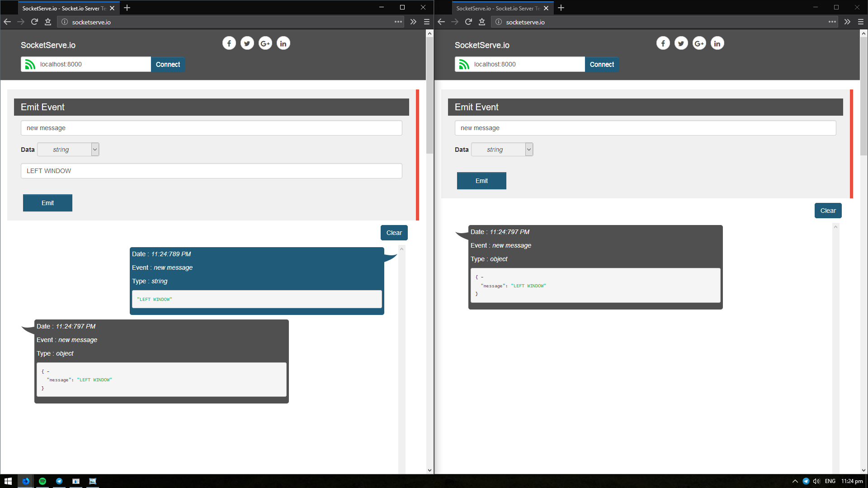This screenshot has height=488, width=868.
Task: Click event name field in right window
Action: click(645, 128)
